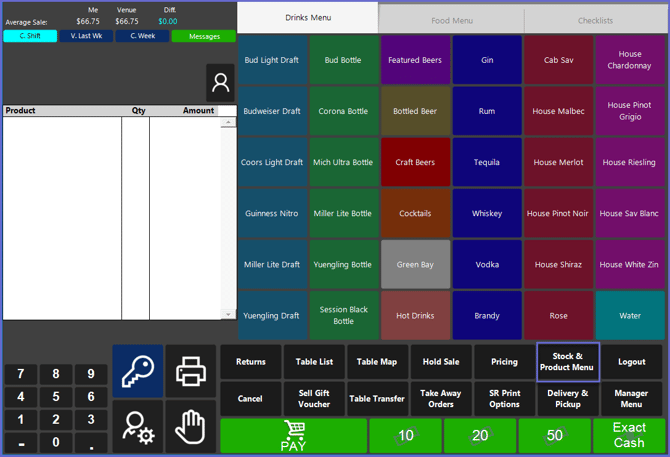670x457 pixels.
Task: Open the Featured Beers category
Action: pyautogui.click(x=415, y=60)
